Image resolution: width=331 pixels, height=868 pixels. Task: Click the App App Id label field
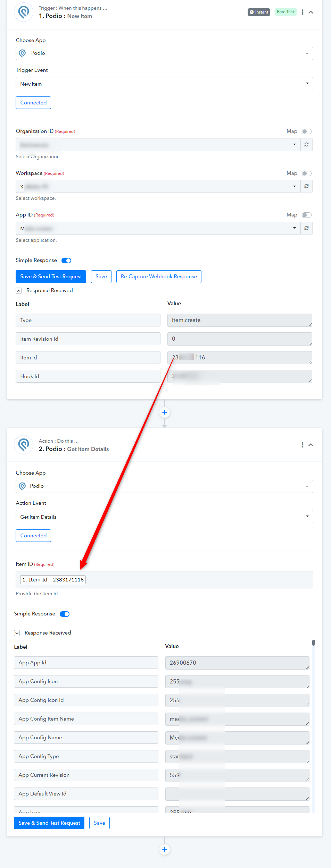click(x=86, y=663)
